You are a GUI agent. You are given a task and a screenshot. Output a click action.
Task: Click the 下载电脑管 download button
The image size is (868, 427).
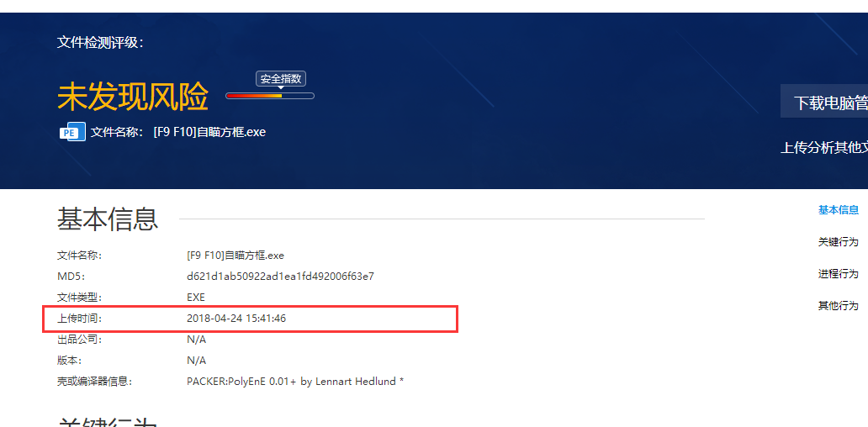[824, 101]
